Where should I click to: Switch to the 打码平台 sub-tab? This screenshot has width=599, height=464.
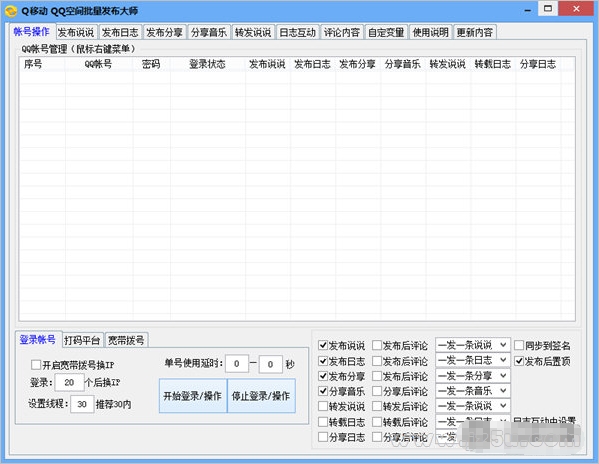(82, 340)
